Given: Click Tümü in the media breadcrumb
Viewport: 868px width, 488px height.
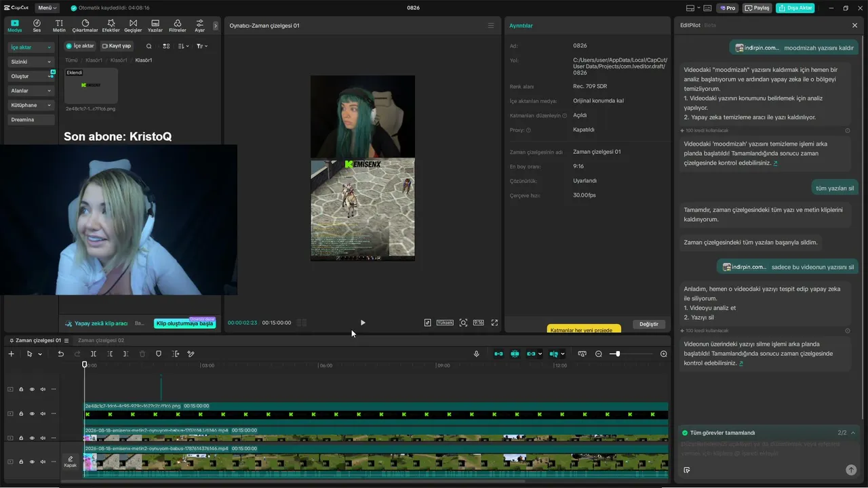Looking at the screenshot, I should pos(71,60).
